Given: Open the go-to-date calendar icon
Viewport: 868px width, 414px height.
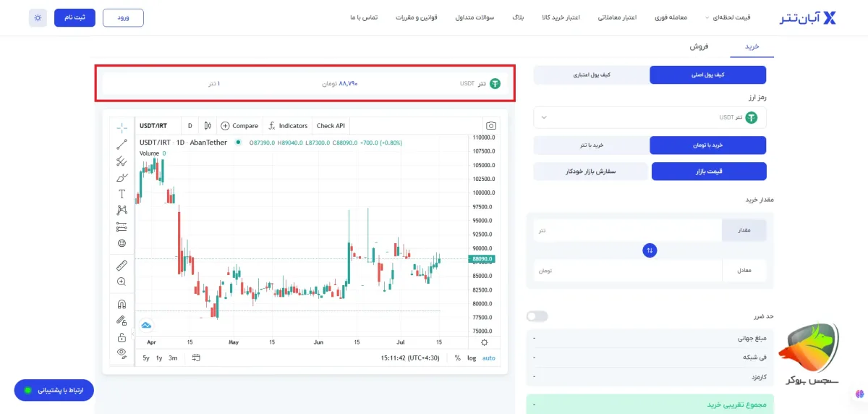Looking at the screenshot, I should coord(196,358).
